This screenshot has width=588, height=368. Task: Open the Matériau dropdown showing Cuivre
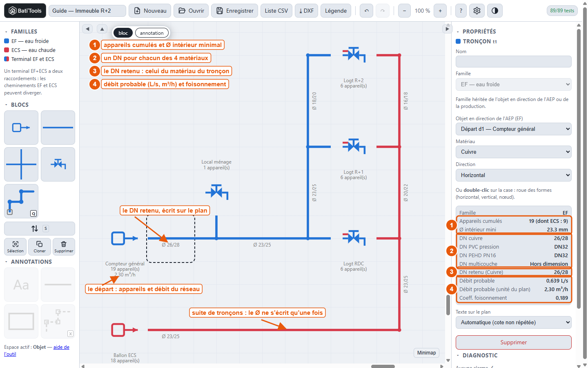[x=513, y=152]
